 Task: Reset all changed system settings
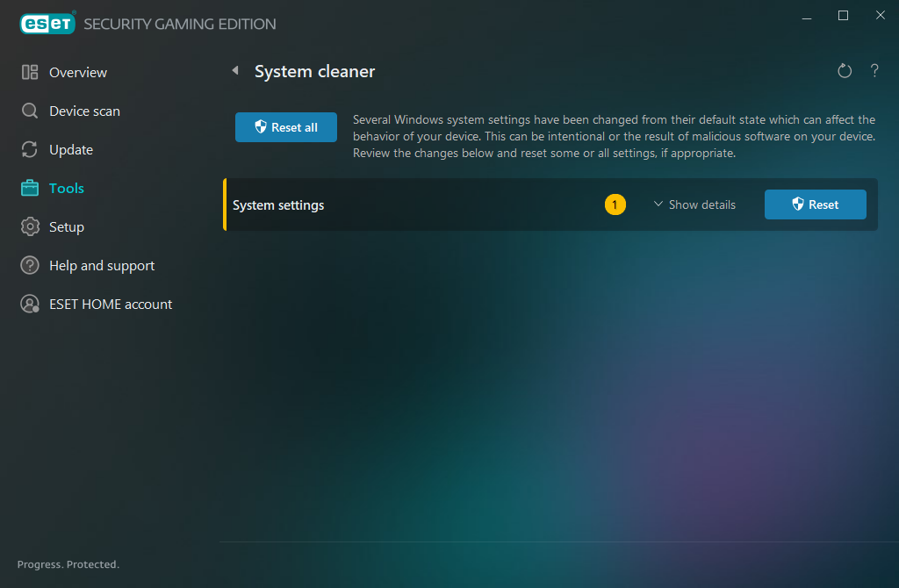coord(285,127)
